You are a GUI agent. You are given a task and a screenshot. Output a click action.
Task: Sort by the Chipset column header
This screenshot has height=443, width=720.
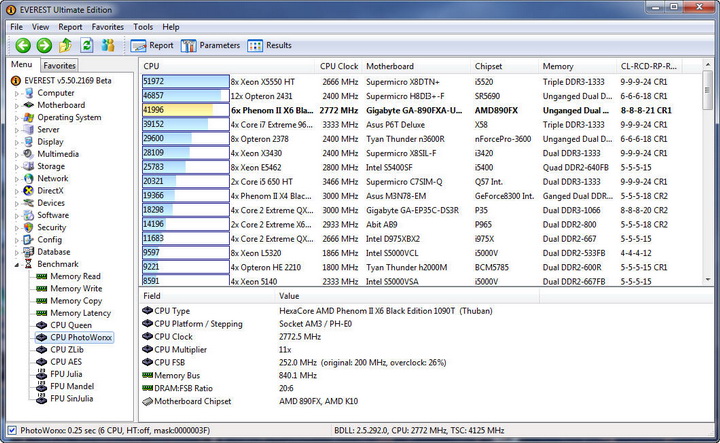pos(504,66)
